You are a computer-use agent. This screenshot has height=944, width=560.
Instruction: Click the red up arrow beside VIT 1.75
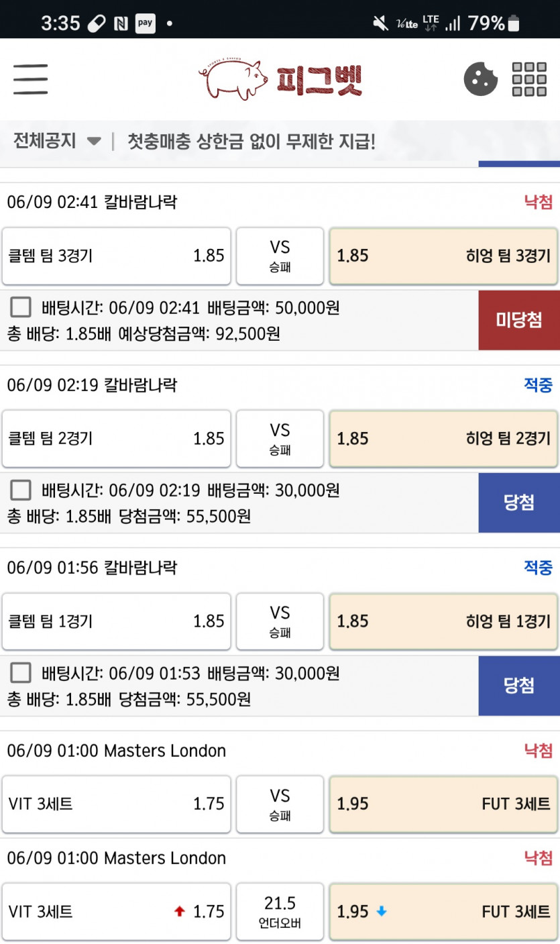point(179,912)
